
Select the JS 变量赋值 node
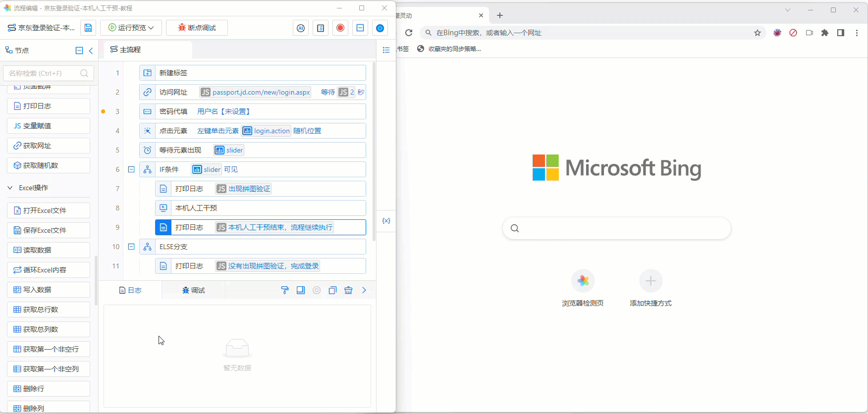(x=49, y=126)
